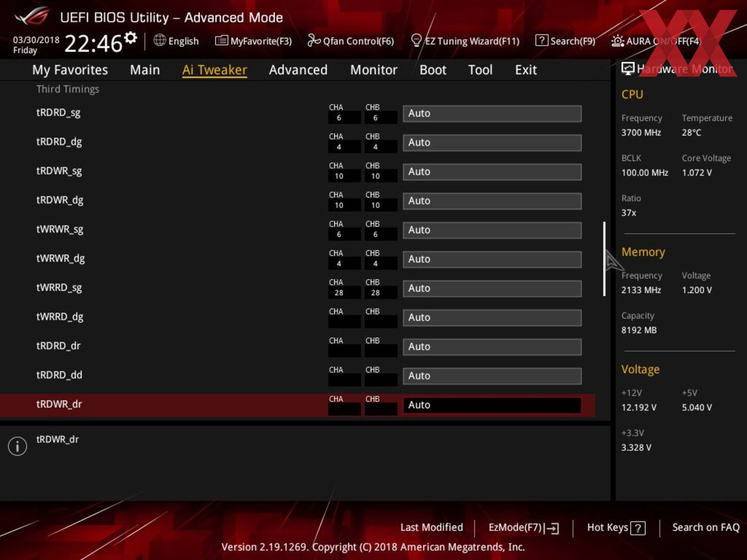Switch to EzMode(F7)

(523, 528)
